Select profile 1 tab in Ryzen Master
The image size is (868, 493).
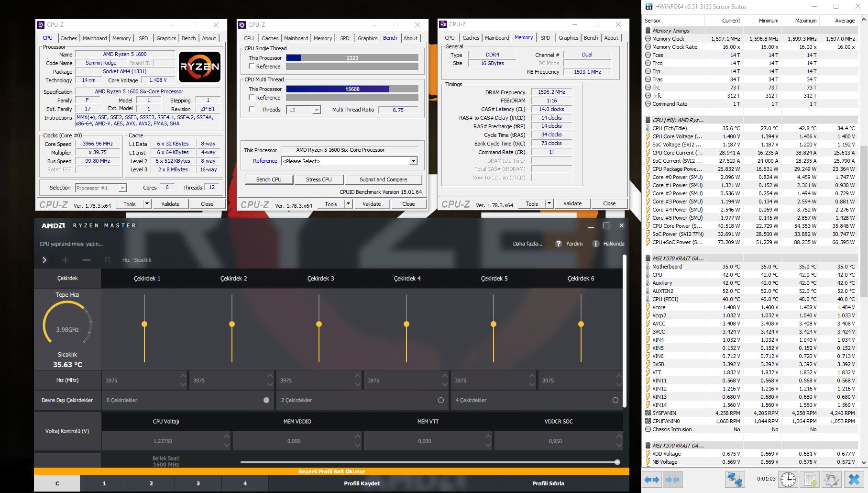(x=104, y=483)
